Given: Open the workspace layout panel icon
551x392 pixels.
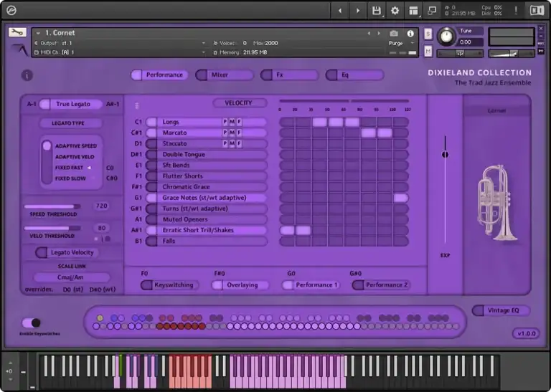Looking at the screenshot, I should (x=413, y=11).
